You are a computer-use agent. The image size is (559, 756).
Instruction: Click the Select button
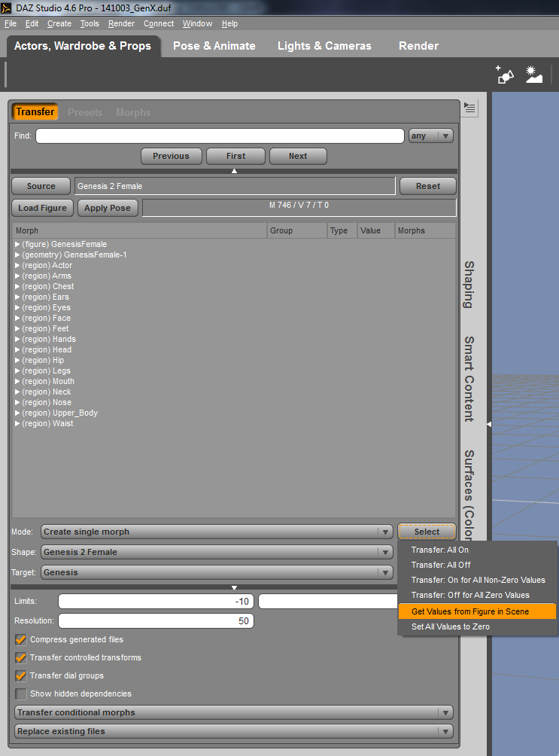click(x=427, y=532)
